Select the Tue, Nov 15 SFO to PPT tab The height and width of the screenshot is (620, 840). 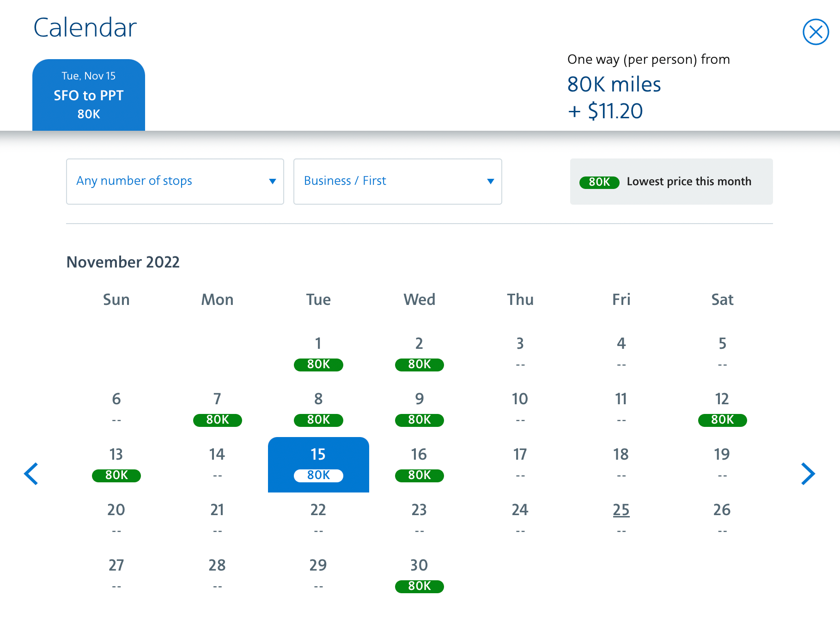click(89, 95)
